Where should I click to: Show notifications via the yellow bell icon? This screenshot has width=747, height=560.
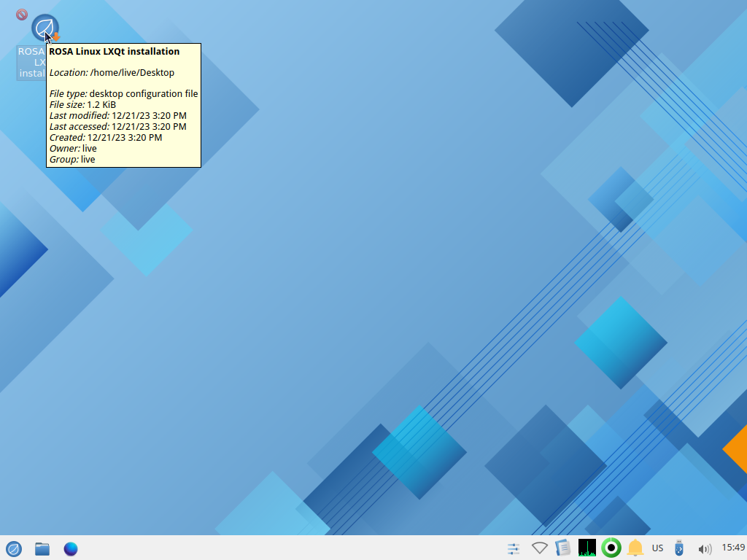pos(635,548)
